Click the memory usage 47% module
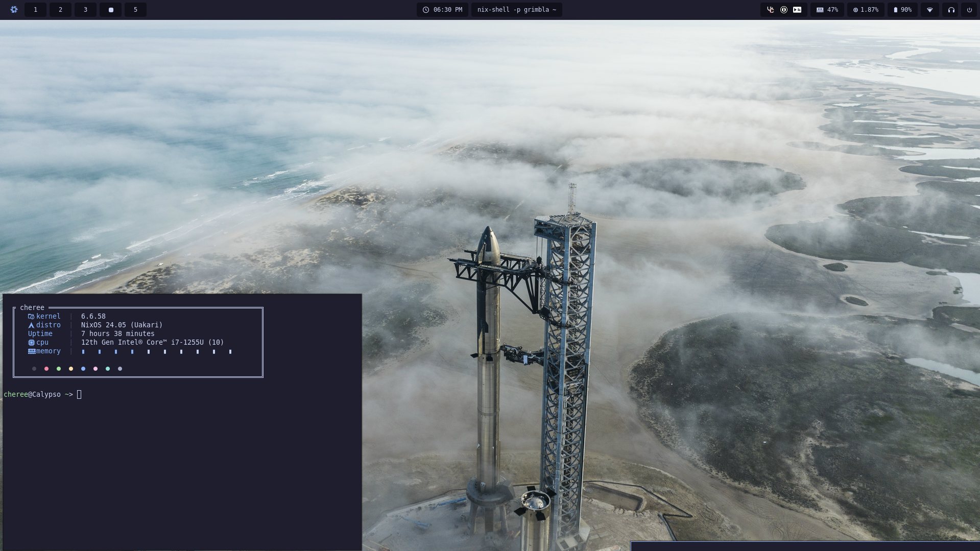The width and height of the screenshot is (980, 551). (x=827, y=10)
